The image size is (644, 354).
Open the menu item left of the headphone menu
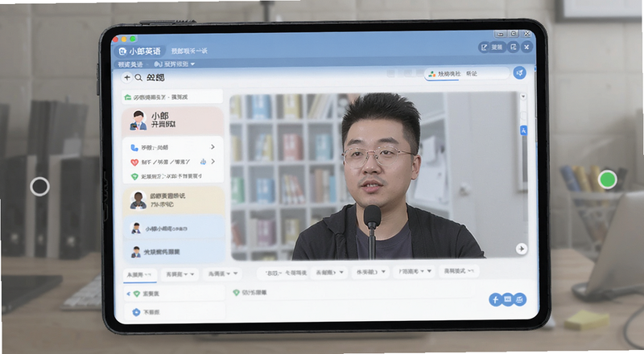pos(130,64)
